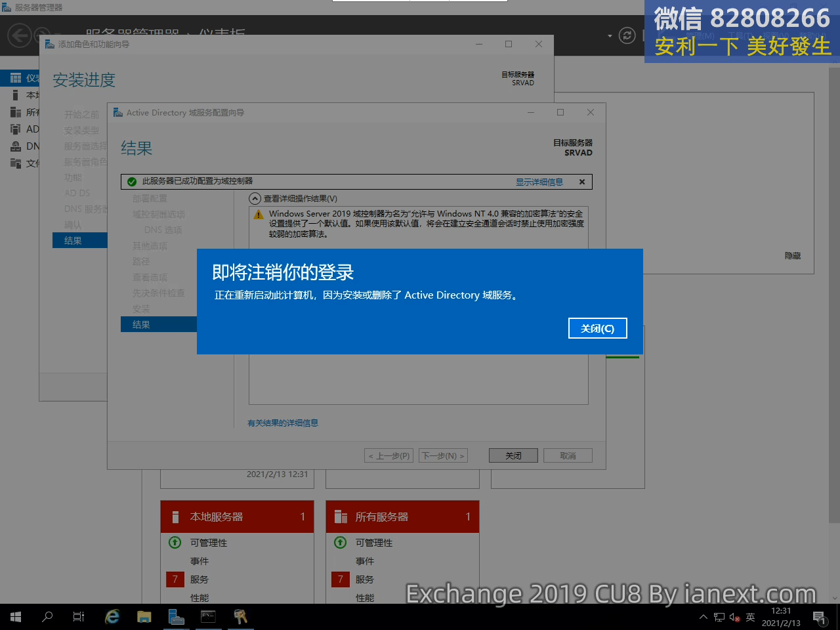Screen dimensions: 840x630
Task: Launch Internet Explorer from the taskbar
Action: tap(113, 617)
